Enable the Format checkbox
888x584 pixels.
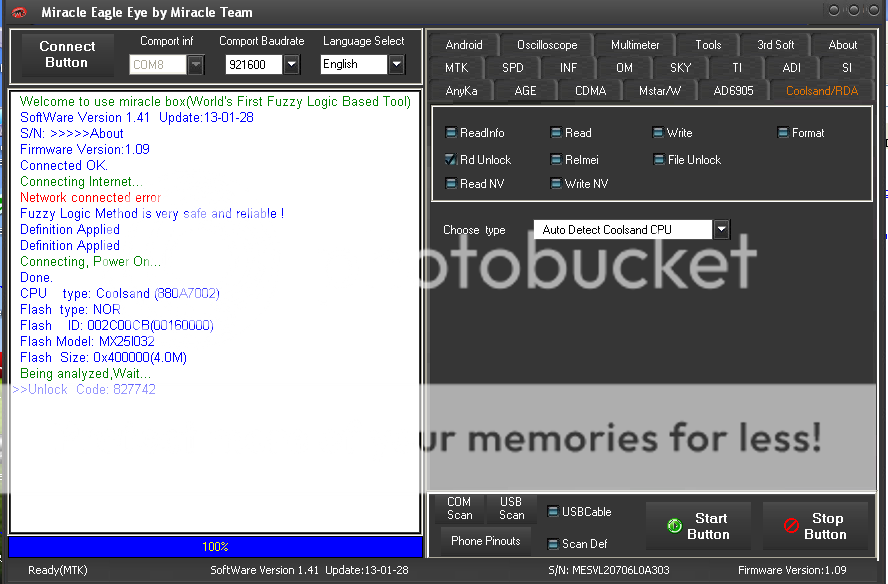click(783, 133)
